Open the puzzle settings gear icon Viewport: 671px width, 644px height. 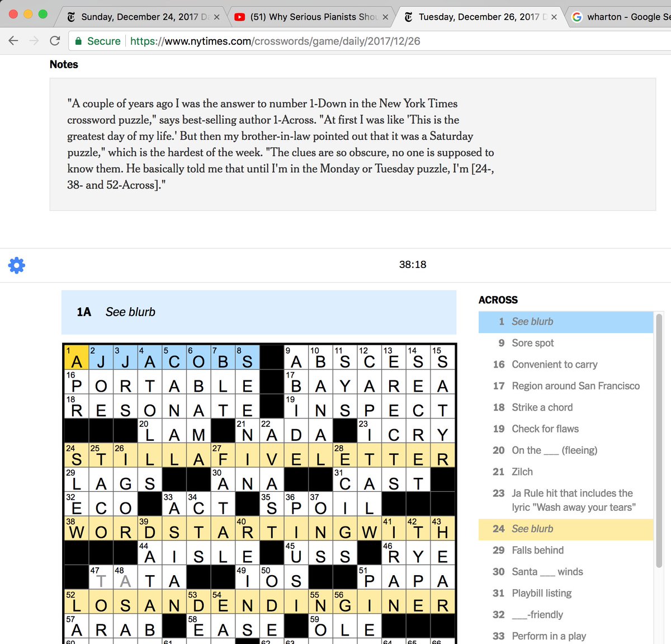17,265
